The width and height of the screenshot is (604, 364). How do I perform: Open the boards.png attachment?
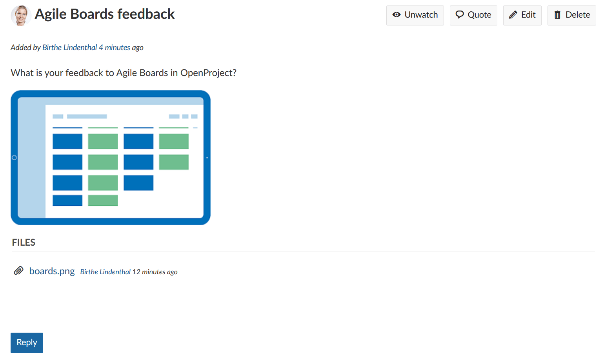click(52, 271)
